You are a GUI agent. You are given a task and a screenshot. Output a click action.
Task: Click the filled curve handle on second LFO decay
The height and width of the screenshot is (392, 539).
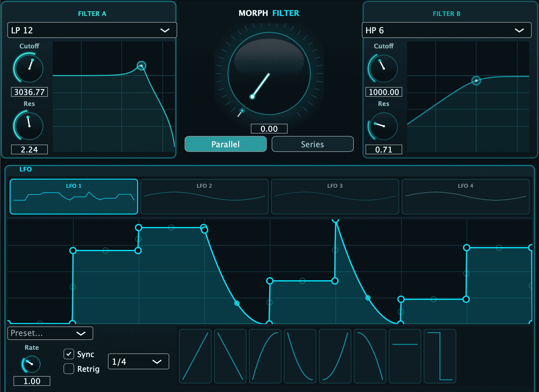(x=368, y=298)
